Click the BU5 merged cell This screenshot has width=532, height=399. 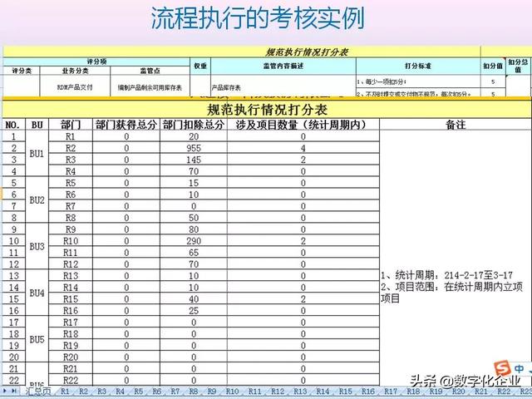click(37, 339)
